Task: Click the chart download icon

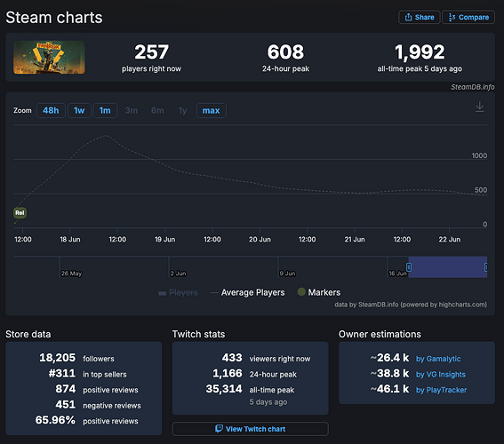Action: click(x=480, y=107)
